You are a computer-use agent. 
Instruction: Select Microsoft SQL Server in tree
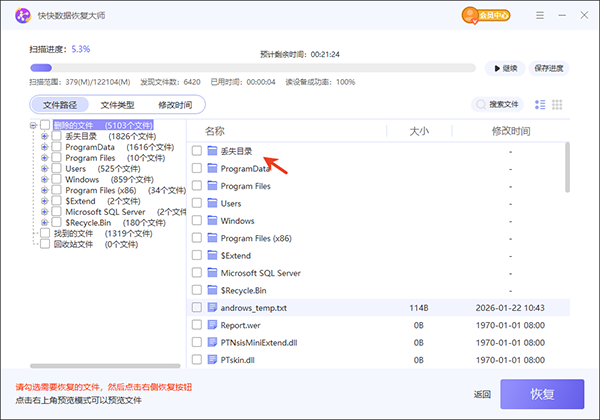tap(105, 212)
